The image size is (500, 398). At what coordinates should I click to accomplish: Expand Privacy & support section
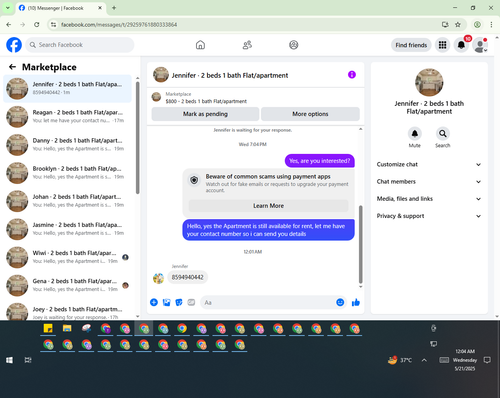point(429,216)
